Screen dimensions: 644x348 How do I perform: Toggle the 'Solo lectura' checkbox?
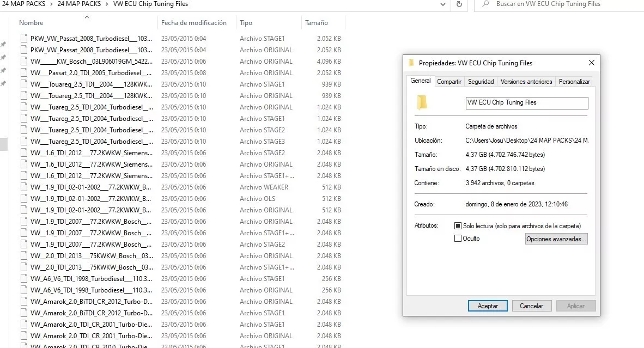[458, 226]
